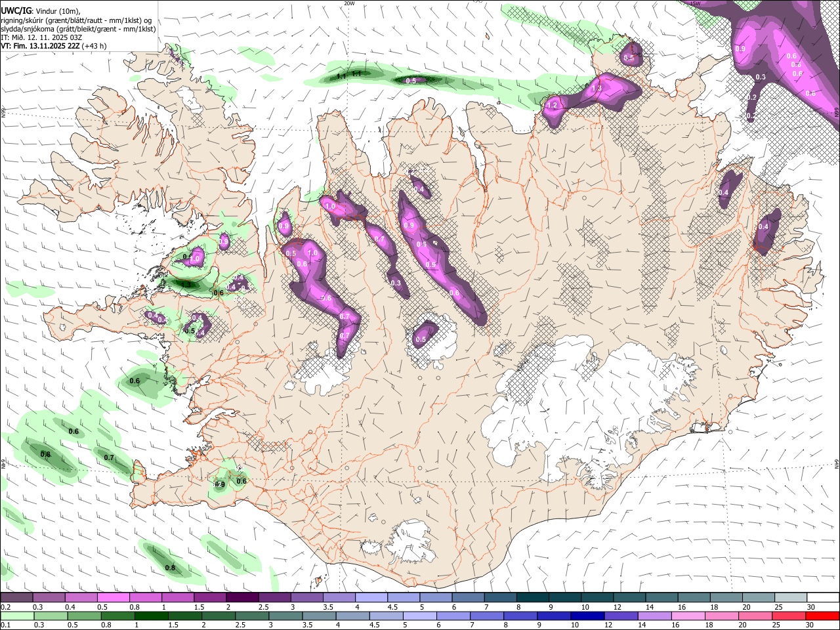Screen dimensions: 840x630
Task: Click the bright red rain swatch after 30
Action: pyautogui.click(x=824, y=616)
